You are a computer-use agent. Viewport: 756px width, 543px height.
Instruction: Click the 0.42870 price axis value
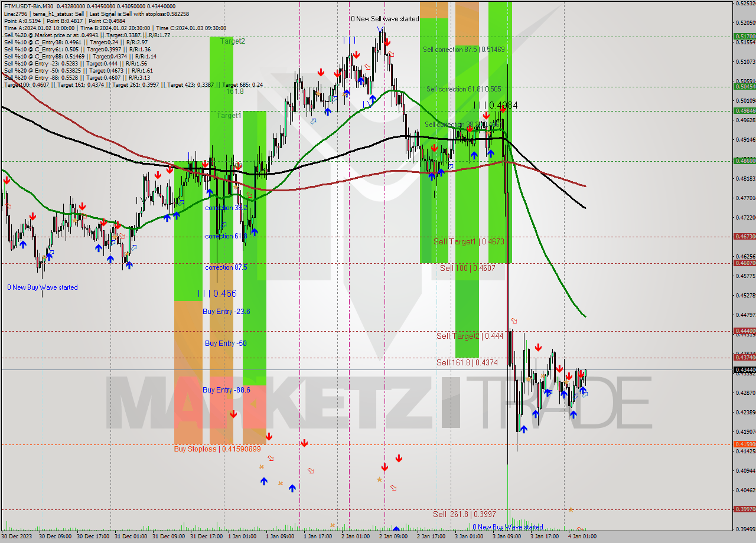point(745,392)
